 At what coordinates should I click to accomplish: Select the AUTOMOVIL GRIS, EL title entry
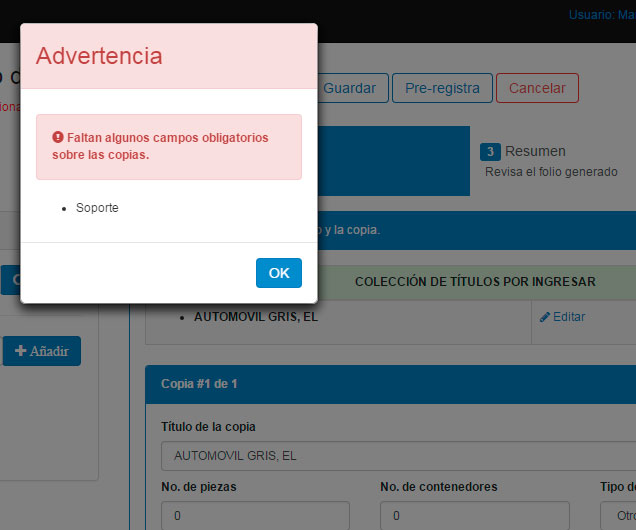(x=256, y=317)
